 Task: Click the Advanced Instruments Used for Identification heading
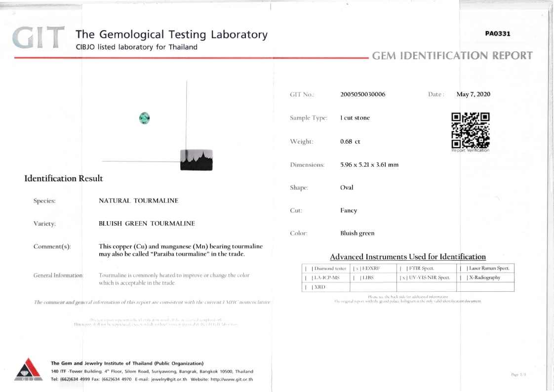(x=407, y=257)
